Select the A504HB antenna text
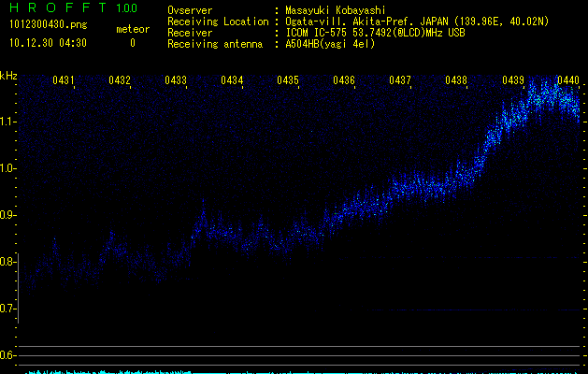 (x=330, y=44)
